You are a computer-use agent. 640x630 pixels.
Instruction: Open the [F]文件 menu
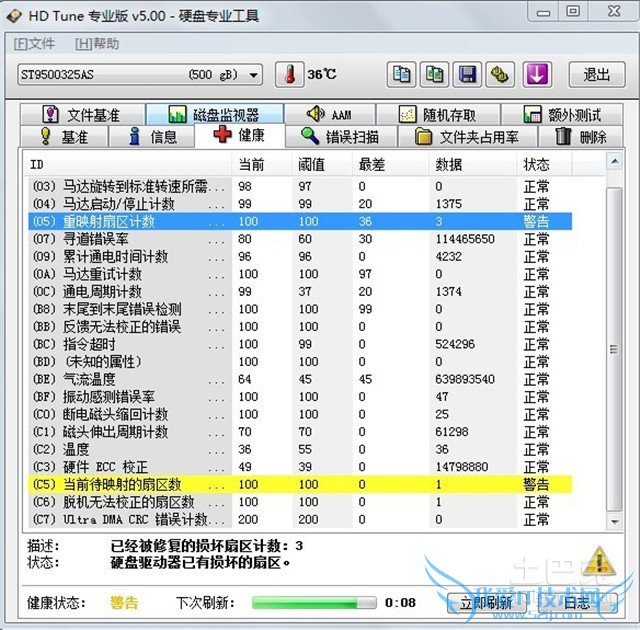pos(34,44)
